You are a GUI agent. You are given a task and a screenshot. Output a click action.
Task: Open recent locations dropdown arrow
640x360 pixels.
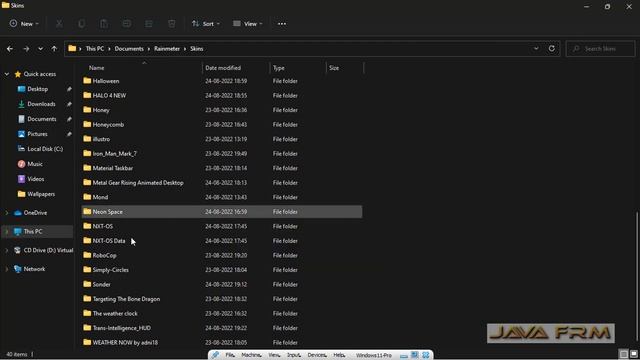40,49
